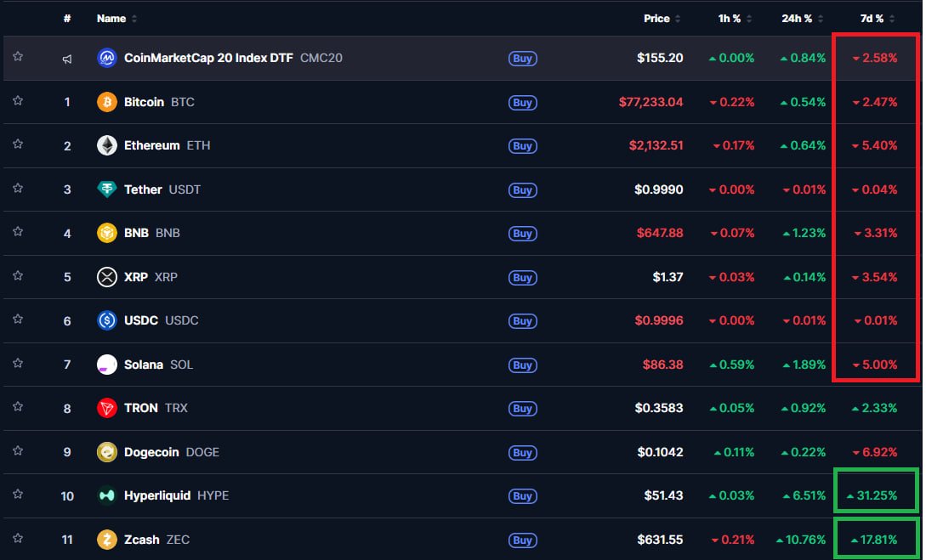The image size is (926, 560).
Task: Click the Bitcoin logo icon
Action: click(x=107, y=102)
